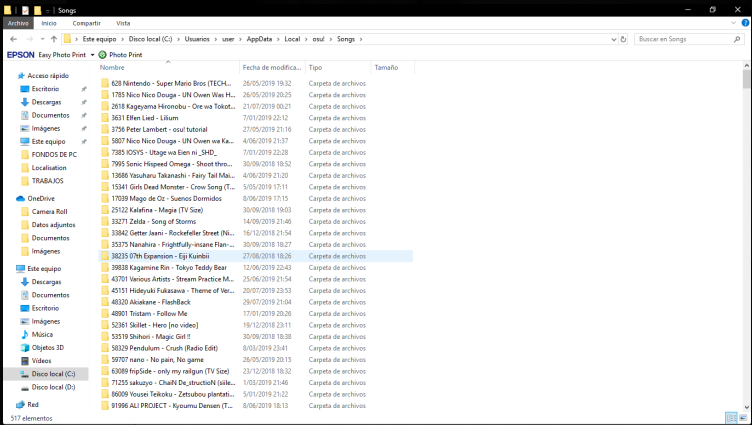Click the EPSON logo in toolbar
The width and height of the screenshot is (752, 425).
point(21,55)
